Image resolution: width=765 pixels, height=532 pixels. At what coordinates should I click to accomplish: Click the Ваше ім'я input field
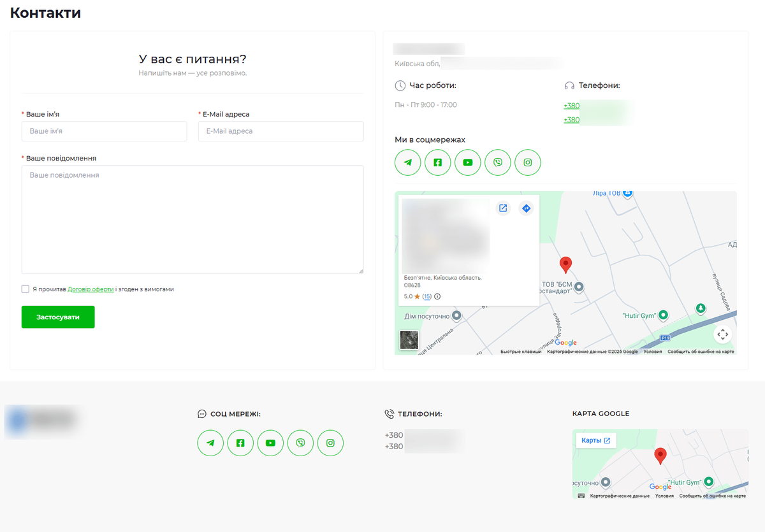coord(105,131)
